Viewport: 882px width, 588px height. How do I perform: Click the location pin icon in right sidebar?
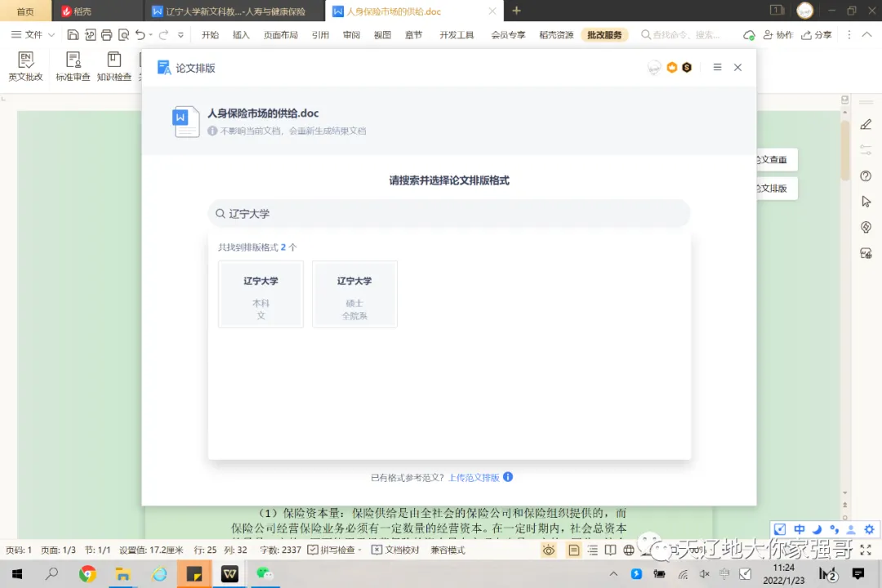click(x=866, y=227)
